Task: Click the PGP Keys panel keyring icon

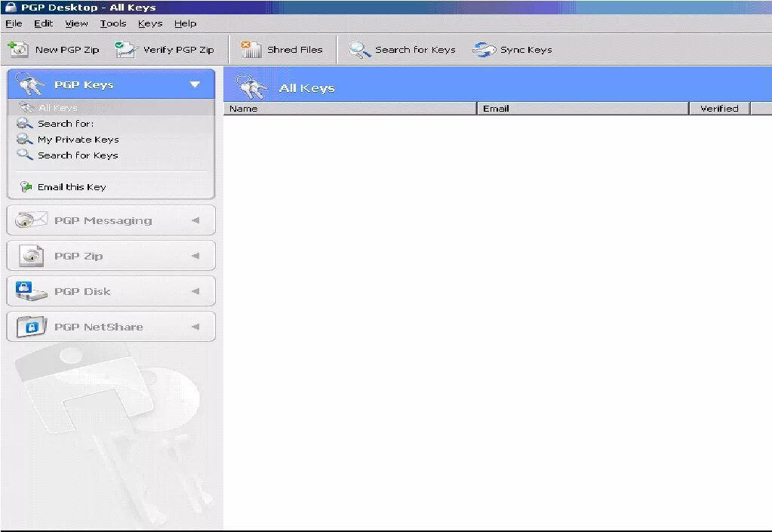Action: point(29,85)
